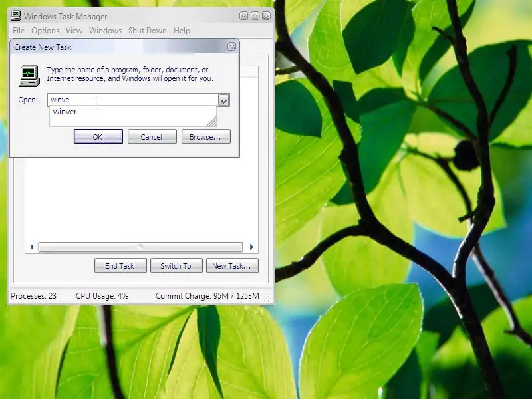
Task: Close the Windows Task Manager window
Action: (x=267, y=16)
